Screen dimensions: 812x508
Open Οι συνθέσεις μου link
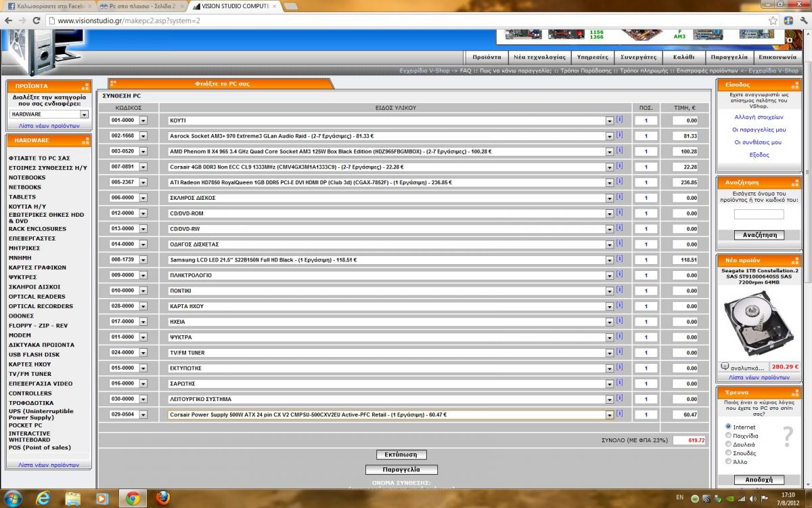(x=759, y=142)
